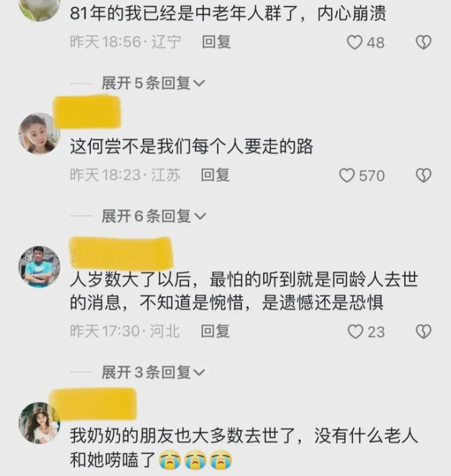Tap comment text about 同龄人去世的消息
The width and height of the screenshot is (451, 476).
click(244, 291)
